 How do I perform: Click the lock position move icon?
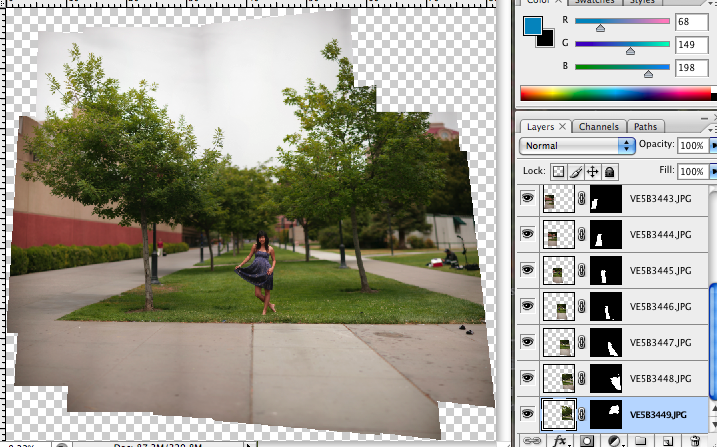[592, 171]
